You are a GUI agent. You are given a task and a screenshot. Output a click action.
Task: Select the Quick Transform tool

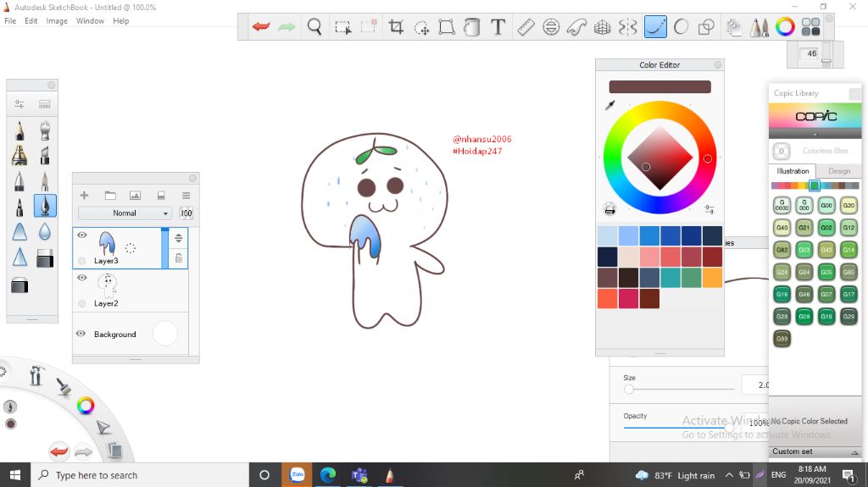point(422,27)
